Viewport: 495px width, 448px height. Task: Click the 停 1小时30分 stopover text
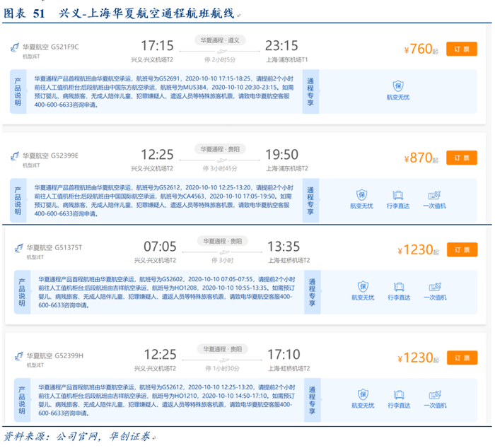point(223,368)
